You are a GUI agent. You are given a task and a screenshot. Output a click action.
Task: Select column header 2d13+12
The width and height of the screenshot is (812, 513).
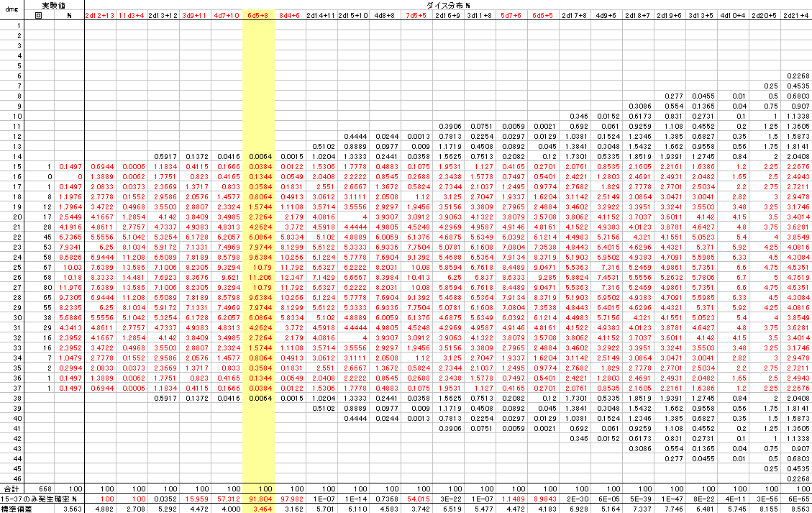(x=164, y=16)
